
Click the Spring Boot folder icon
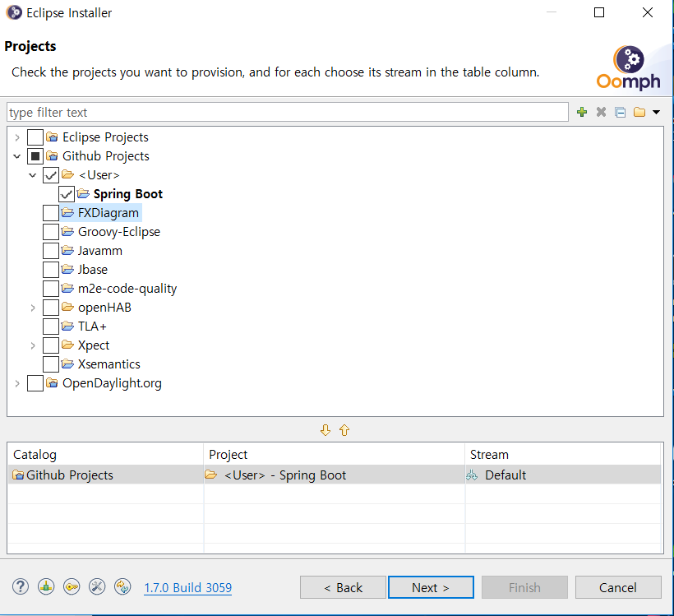tap(83, 193)
